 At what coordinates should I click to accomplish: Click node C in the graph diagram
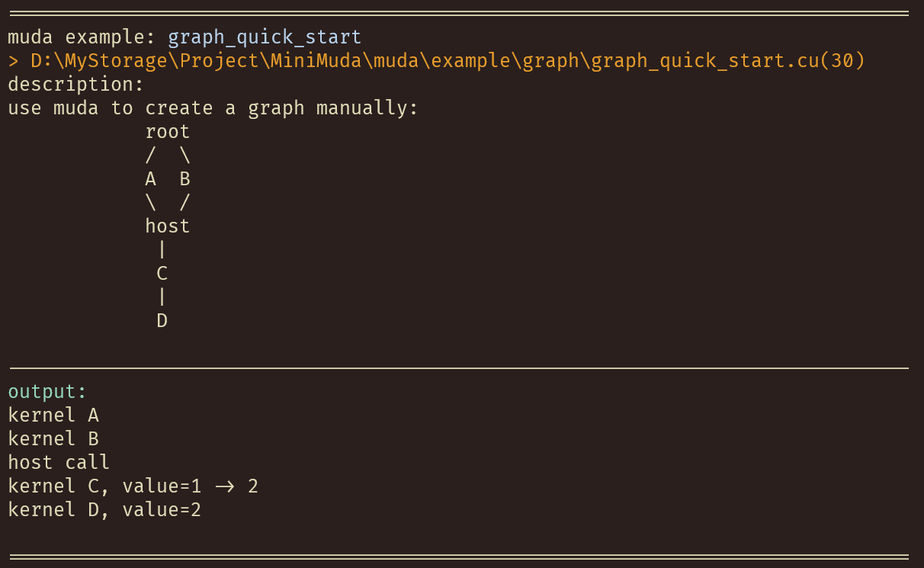tap(162, 274)
